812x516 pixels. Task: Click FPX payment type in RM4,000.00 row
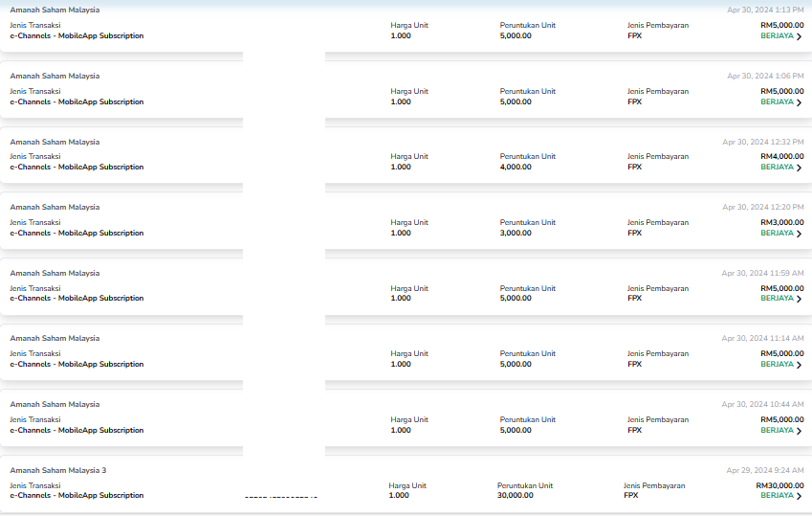(634, 167)
